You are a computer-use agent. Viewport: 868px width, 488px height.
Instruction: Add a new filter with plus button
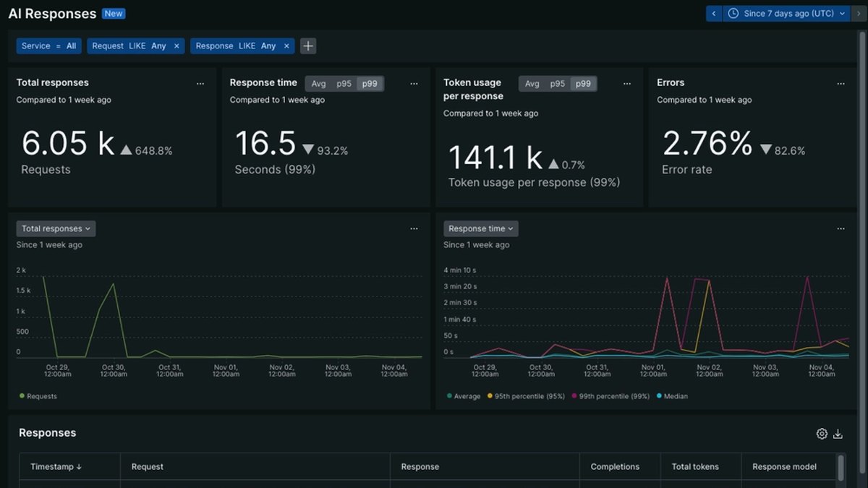308,46
